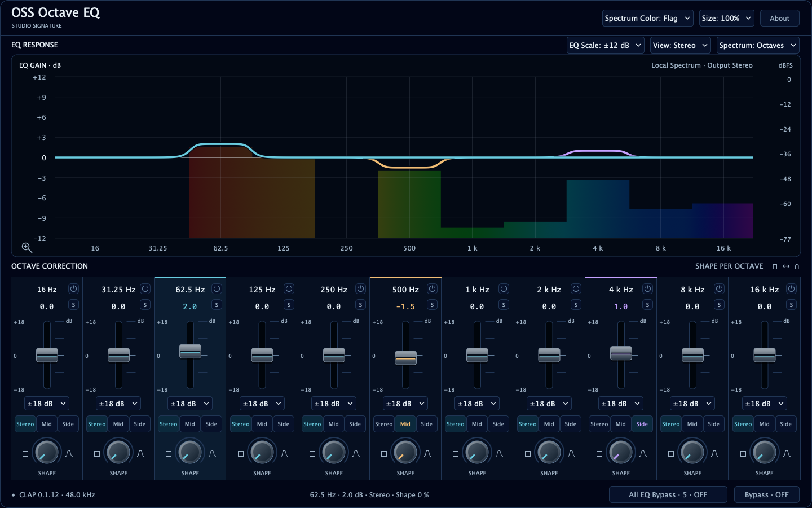Solo the 8 k Hz band
812x508 pixels.
(719, 305)
